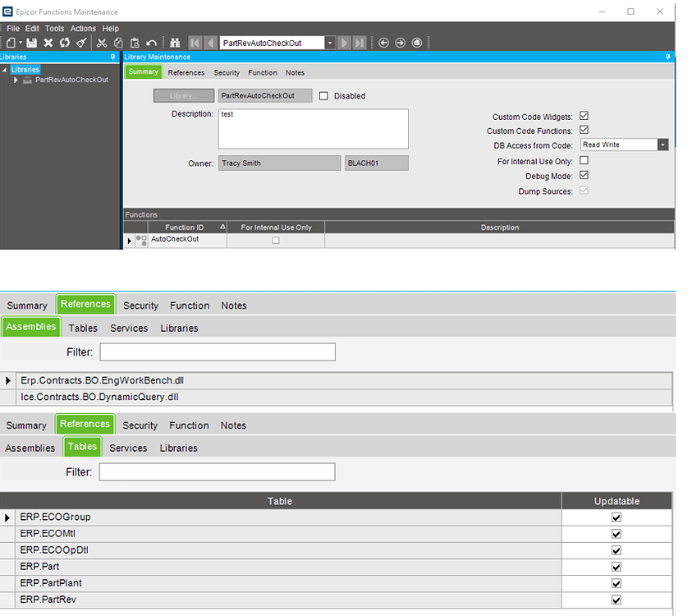Click the Delete (X) toolbar icon

(48, 42)
